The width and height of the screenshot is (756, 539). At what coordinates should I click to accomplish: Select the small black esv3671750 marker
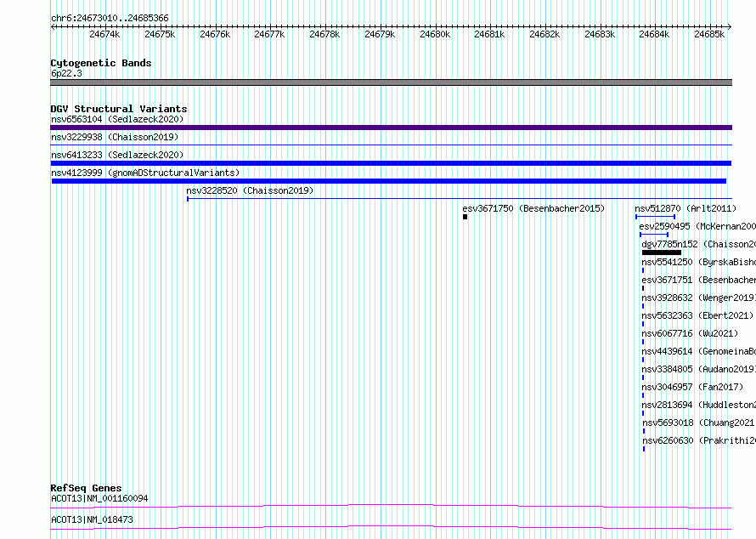point(465,217)
